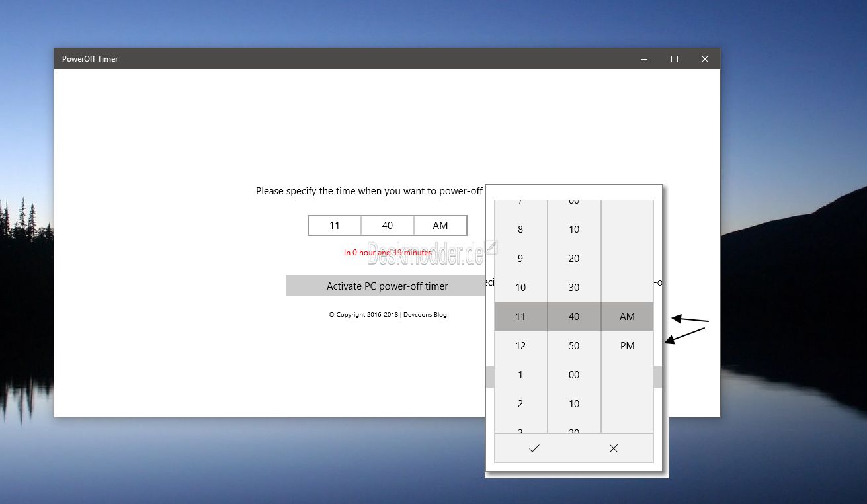The height and width of the screenshot is (504, 867).
Task: Maximize the PowerOff Timer window
Action: (675, 59)
